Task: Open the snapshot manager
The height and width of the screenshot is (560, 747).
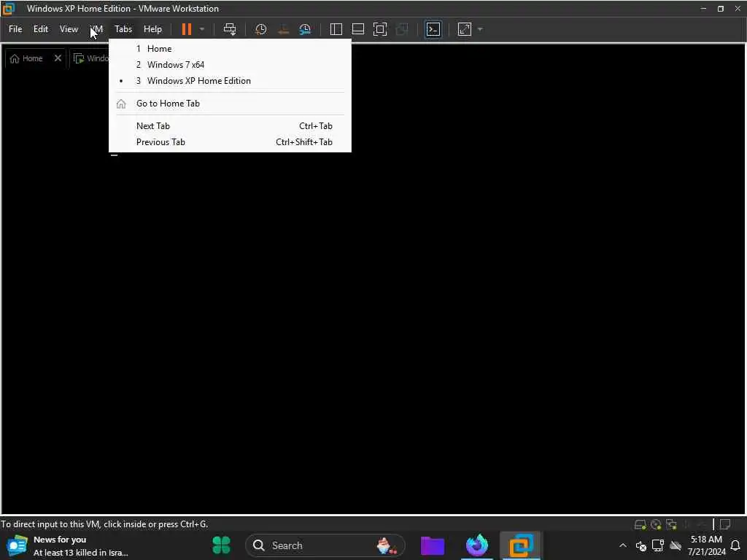Action: point(305,29)
